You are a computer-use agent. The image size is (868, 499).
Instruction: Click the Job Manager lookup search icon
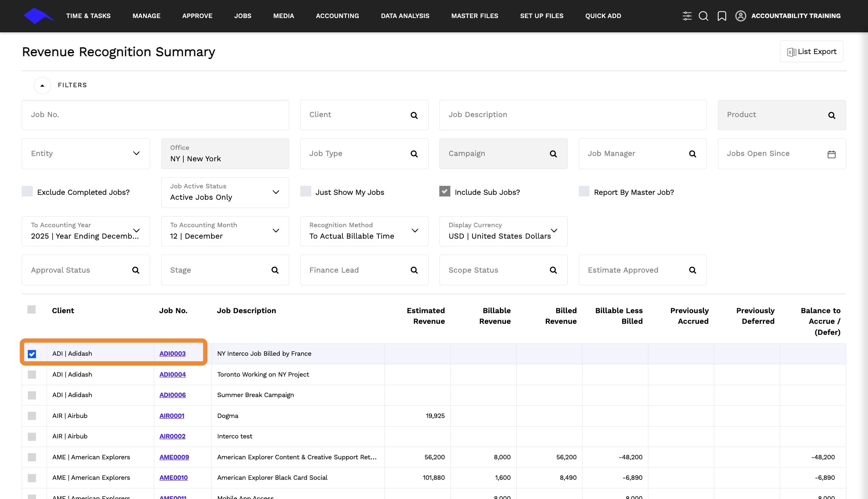[x=693, y=154]
